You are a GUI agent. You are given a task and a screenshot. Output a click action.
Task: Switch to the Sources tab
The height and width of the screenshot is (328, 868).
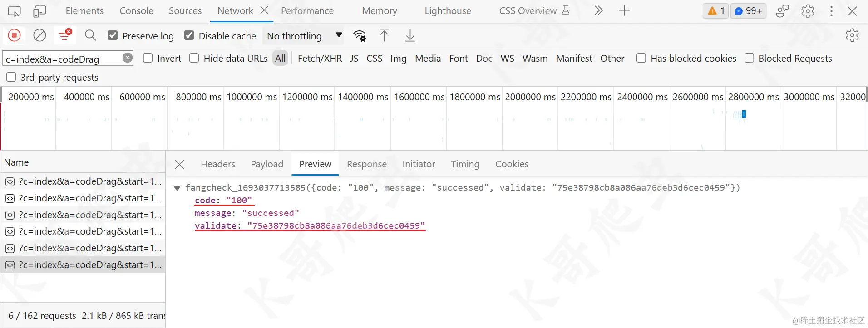tap(185, 11)
